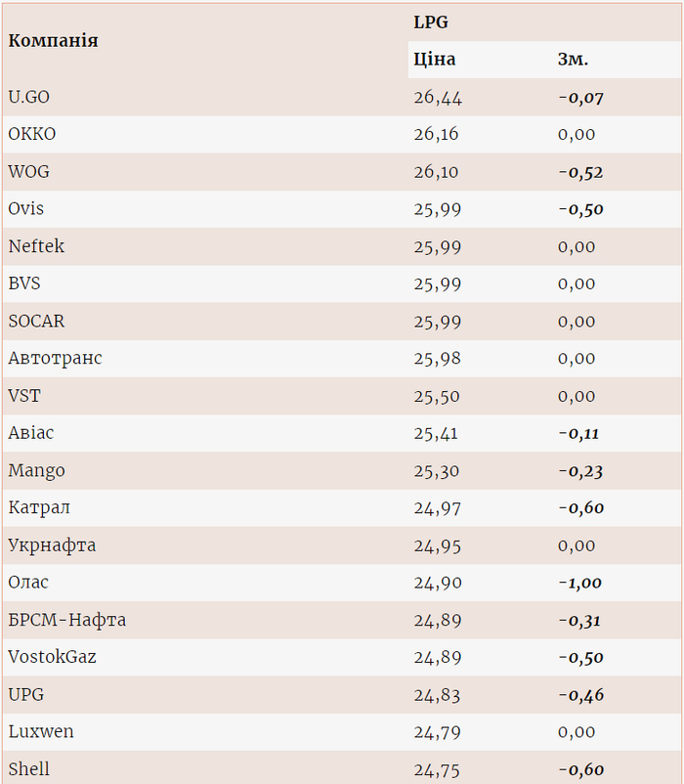This screenshot has width=684, height=784.
Task: Select the OKKO row label
Action: coord(32,134)
